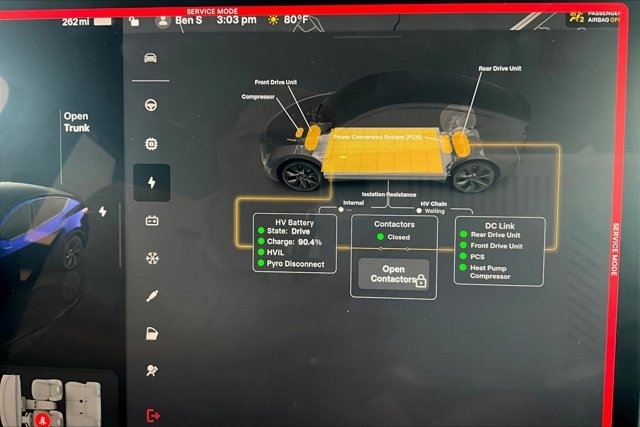
Task: Tap DC Link Rear Drive Unit row
Action: click(x=490, y=235)
